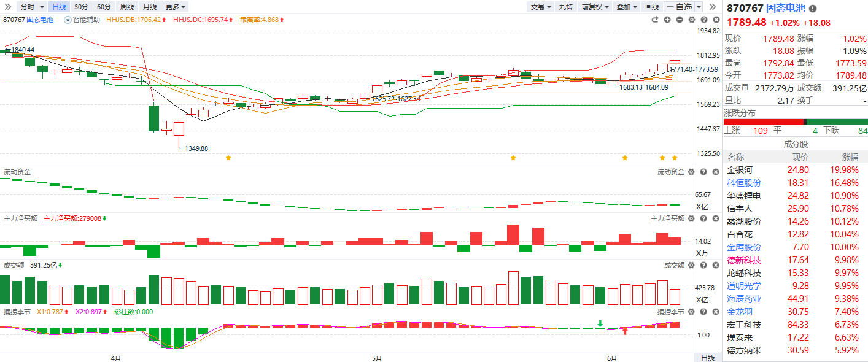Viewport: 868px width, 362px height.
Task: Open 金鹰股份 stock row
Action: tap(795, 247)
